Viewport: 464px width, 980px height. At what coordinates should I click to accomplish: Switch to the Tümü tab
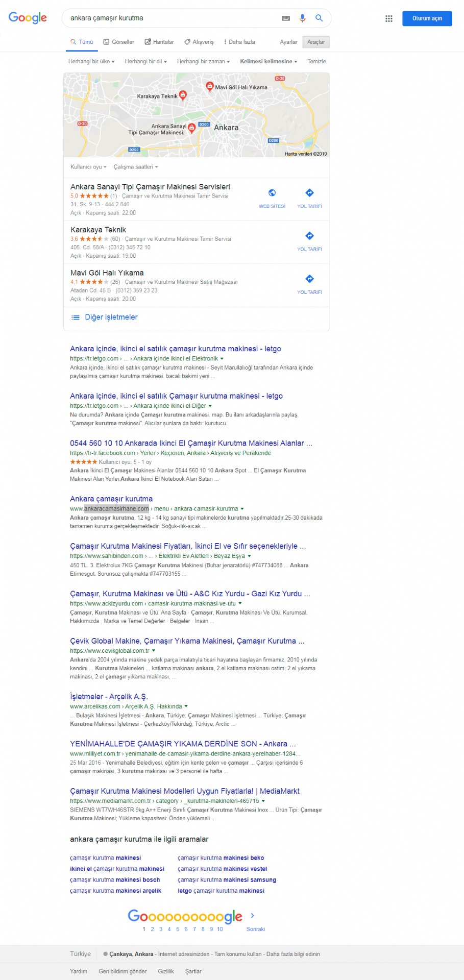pos(82,42)
